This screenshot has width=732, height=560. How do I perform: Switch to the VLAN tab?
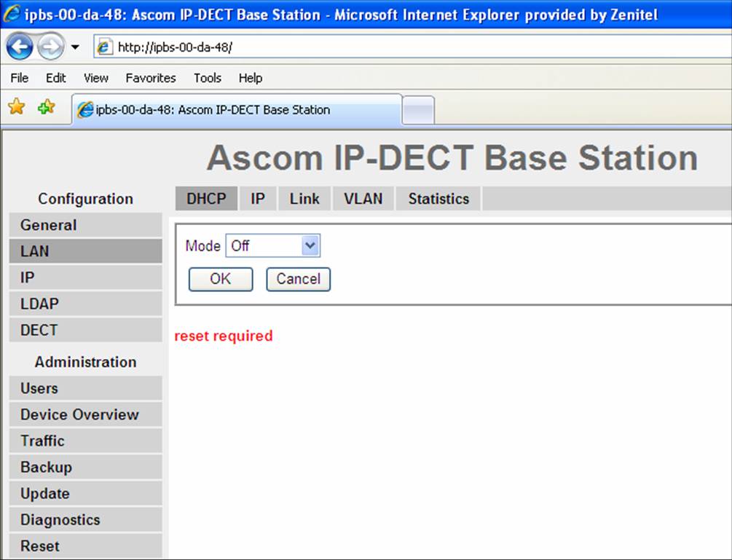point(362,198)
